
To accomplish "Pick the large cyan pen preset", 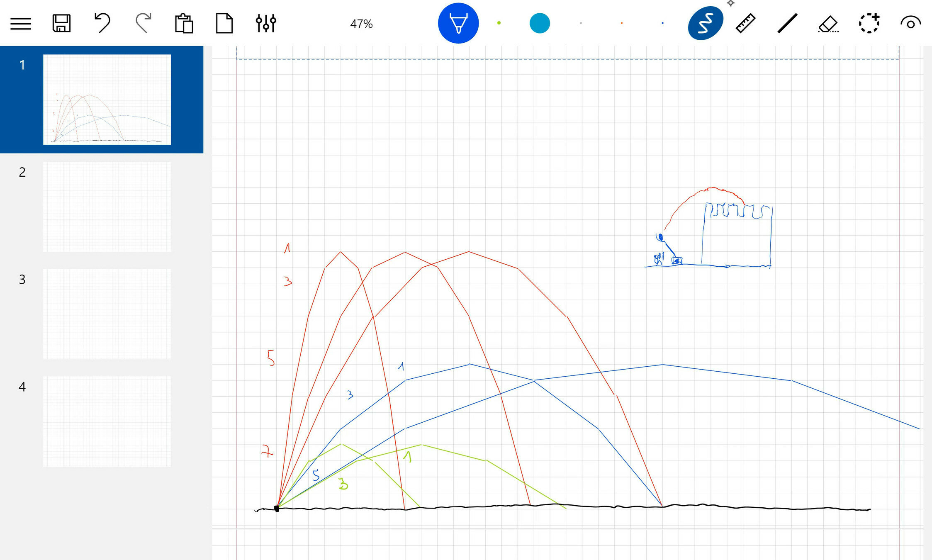I will click(540, 23).
